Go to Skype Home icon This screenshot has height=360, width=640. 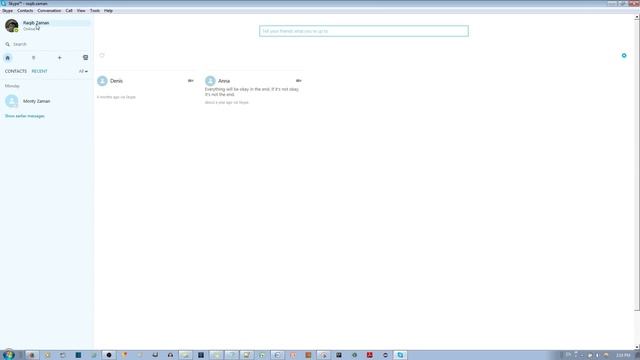point(7,58)
